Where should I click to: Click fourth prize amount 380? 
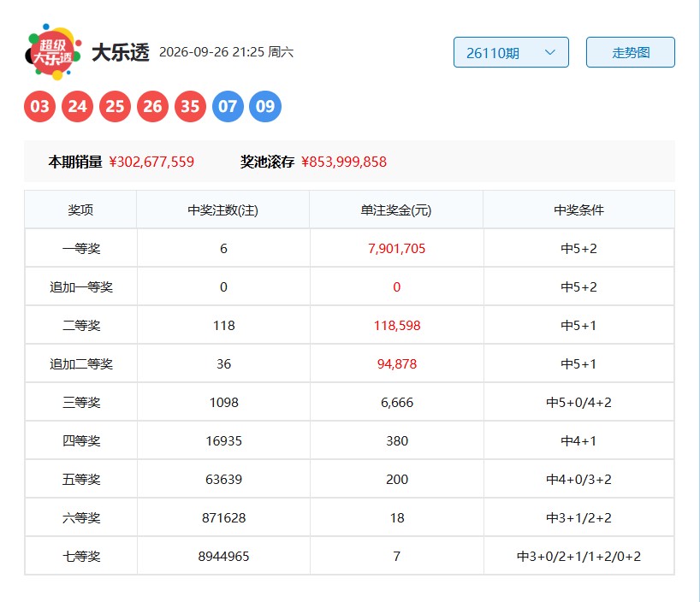coord(397,441)
